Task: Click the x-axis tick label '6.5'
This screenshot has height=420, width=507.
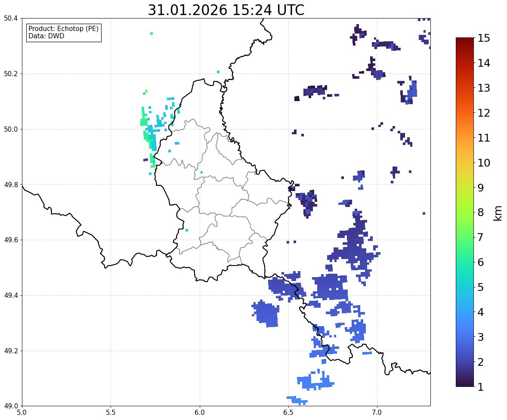Action: [288, 413]
